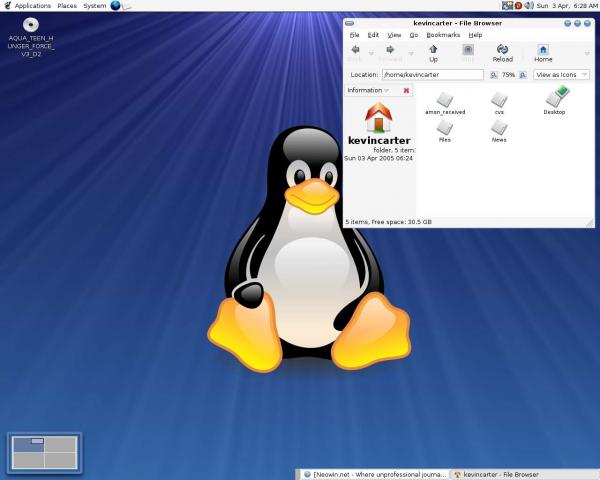
Task: Open the Places menu in top panel
Action: click(67, 6)
